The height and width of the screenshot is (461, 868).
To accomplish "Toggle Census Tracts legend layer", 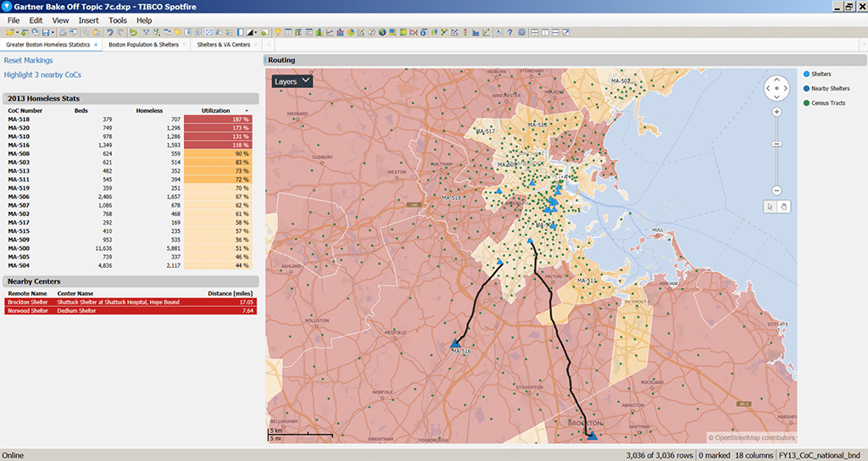I will point(824,103).
